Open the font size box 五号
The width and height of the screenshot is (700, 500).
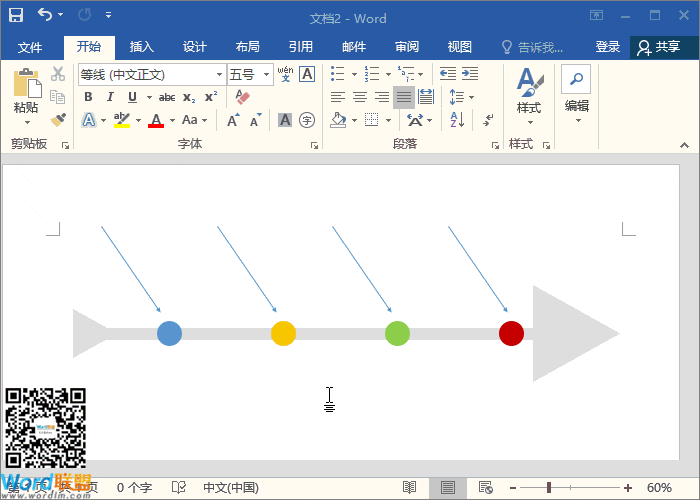[250, 75]
